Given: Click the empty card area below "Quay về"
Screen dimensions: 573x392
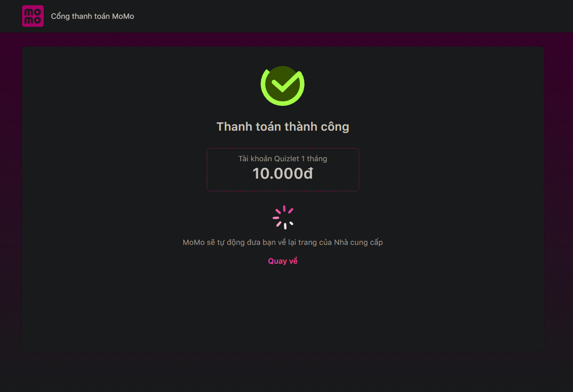Looking at the screenshot, I should (x=283, y=310).
